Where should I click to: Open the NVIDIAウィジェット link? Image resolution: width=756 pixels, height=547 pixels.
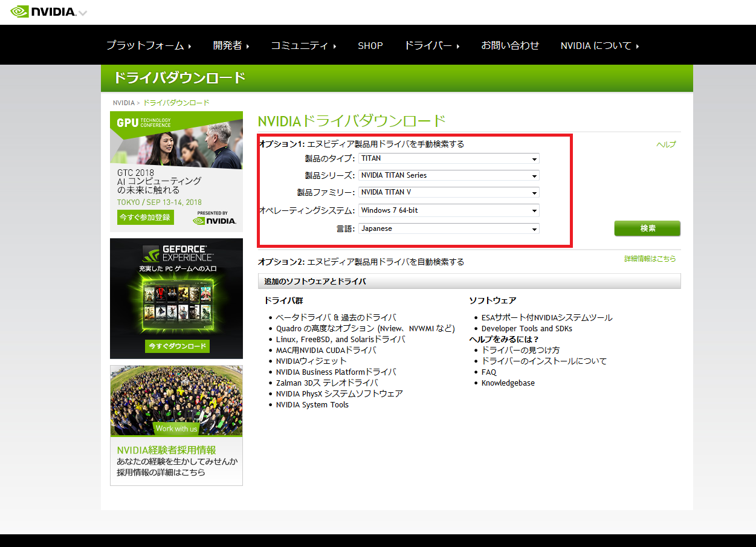click(x=311, y=361)
